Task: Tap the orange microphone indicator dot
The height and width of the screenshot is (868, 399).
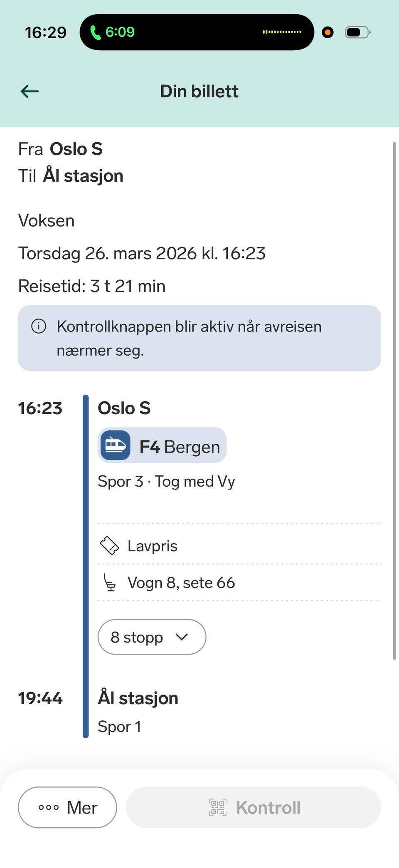Action: 328,32
